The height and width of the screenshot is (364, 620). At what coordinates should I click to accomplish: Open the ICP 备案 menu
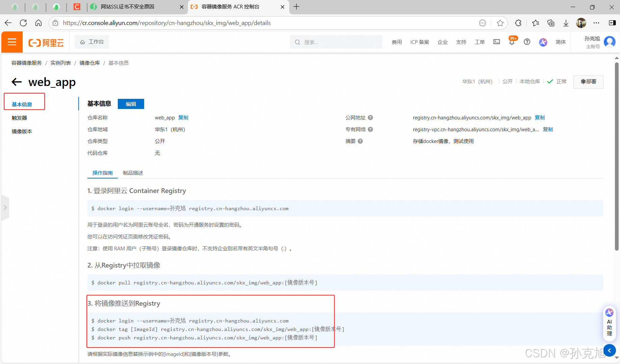pyautogui.click(x=420, y=42)
